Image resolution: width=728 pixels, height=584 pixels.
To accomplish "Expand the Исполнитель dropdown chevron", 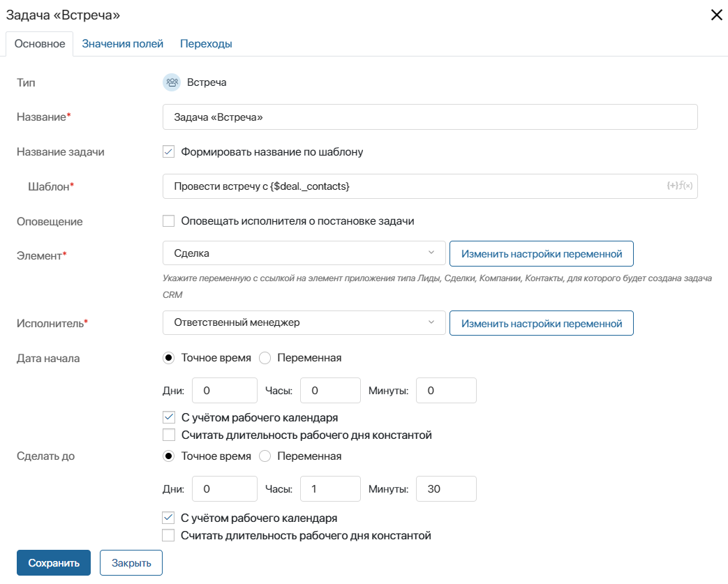I will 431,322.
